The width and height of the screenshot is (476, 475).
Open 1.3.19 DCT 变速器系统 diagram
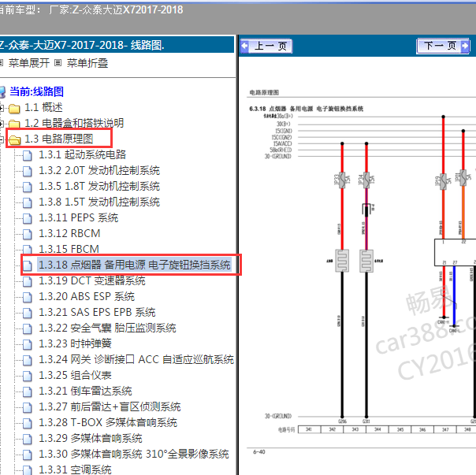tap(92, 280)
